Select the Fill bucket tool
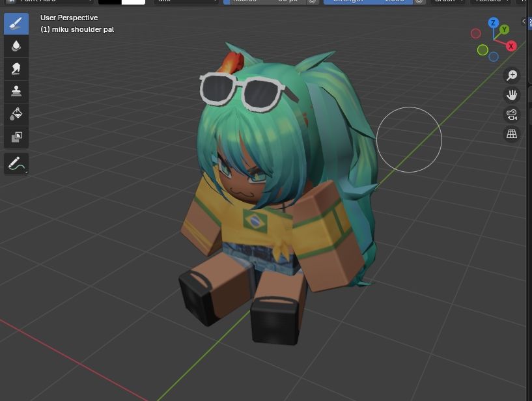532x401 pixels. coord(16,115)
